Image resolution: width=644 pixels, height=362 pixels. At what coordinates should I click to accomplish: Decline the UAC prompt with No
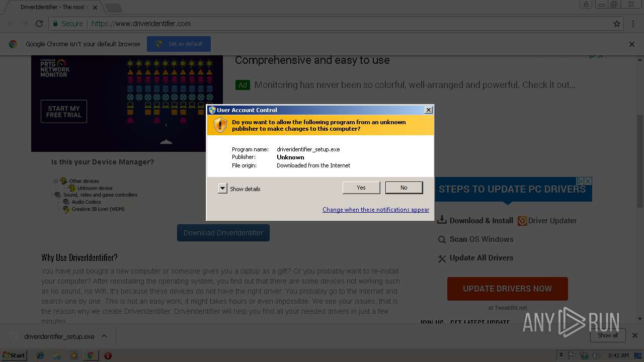404,188
